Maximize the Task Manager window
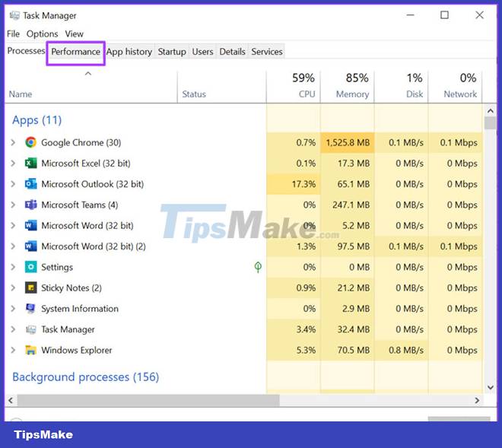Screen dimensions: 502x448 [x=444, y=15]
